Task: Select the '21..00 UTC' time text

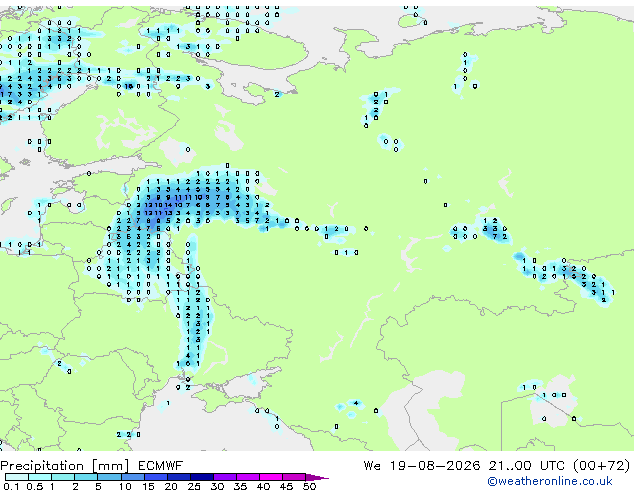Action: tap(526, 466)
